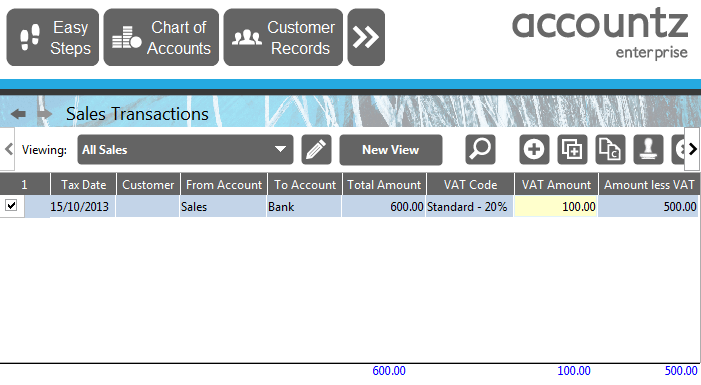Go back with the left navigation arrow
Screen dimensions: 701x385
point(18,114)
